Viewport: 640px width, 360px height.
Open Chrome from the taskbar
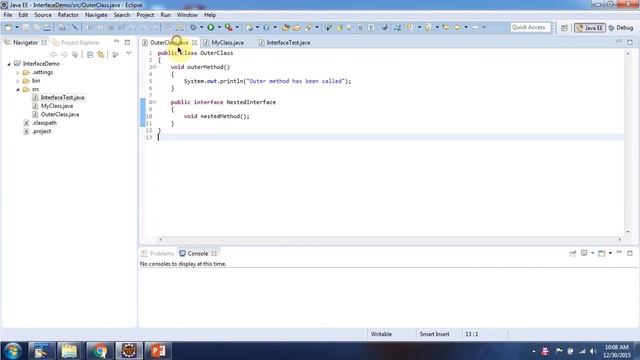[x=99, y=351]
